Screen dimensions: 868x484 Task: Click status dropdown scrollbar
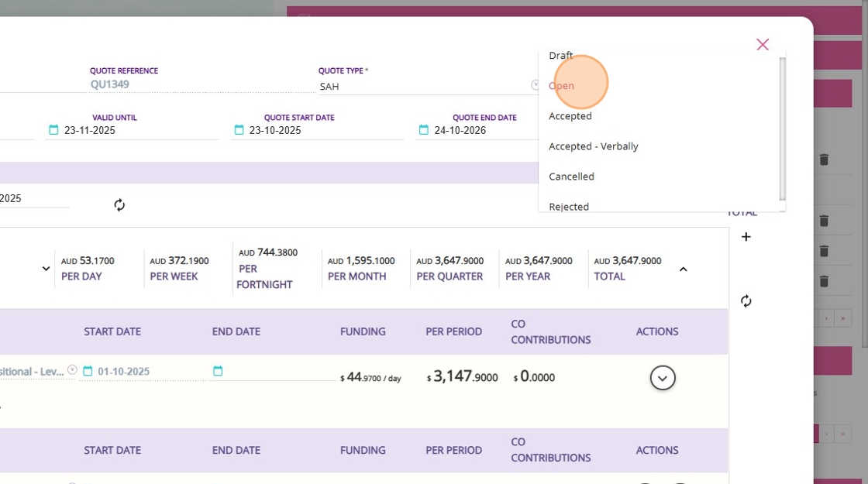tap(782, 129)
